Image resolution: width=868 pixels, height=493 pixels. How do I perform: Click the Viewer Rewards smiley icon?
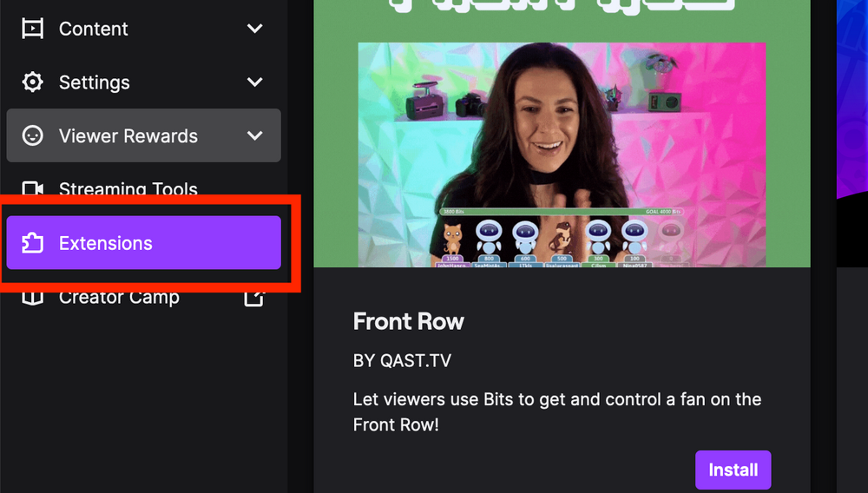(x=32, y=135)
